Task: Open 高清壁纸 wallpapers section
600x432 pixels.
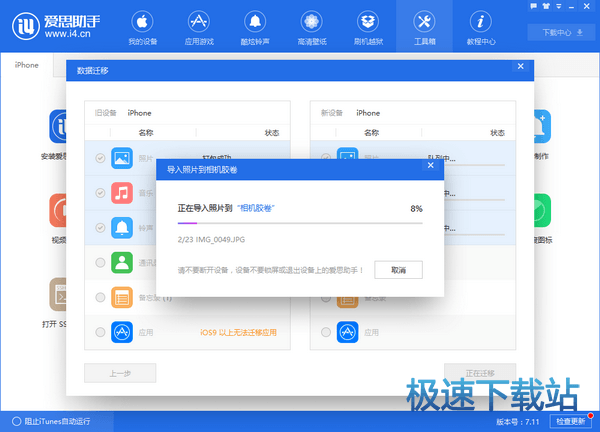Action: coord(311,28)
